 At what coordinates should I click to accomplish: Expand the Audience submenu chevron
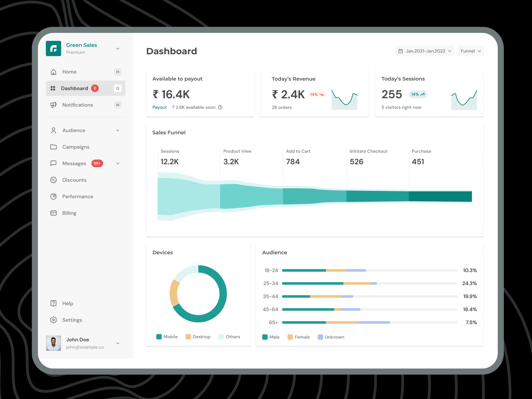pyautogui.click(x=118, y=130)
